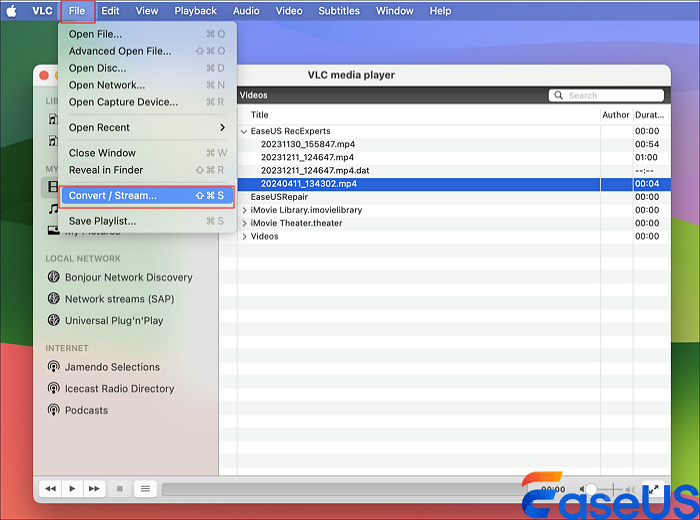Click the Search field in playlist
The width and height of the screenshot is (700, 520).
[x=606, y=95]
